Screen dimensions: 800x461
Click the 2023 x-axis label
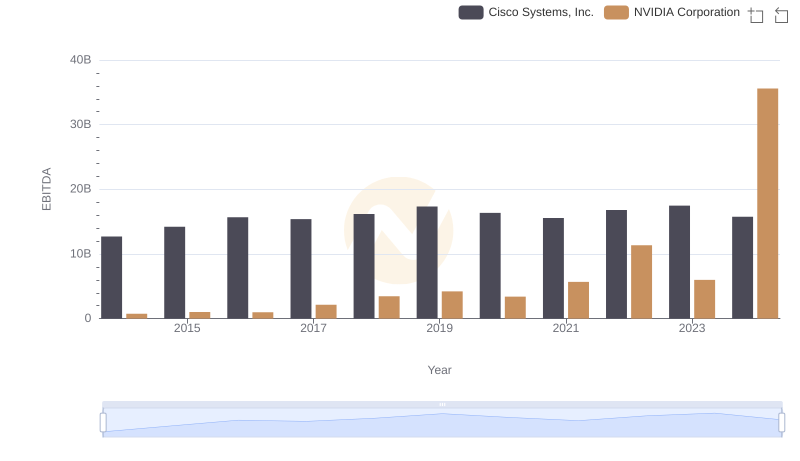(x=692, y=328)
